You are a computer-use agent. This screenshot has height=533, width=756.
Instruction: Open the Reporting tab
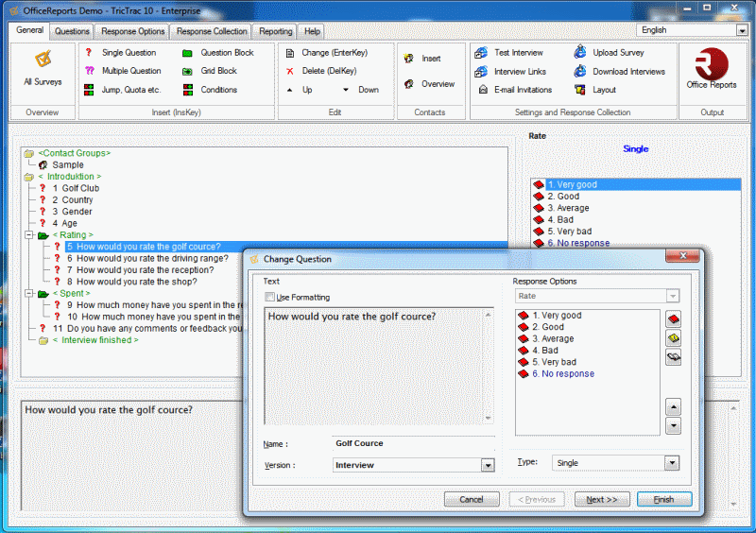275,31
